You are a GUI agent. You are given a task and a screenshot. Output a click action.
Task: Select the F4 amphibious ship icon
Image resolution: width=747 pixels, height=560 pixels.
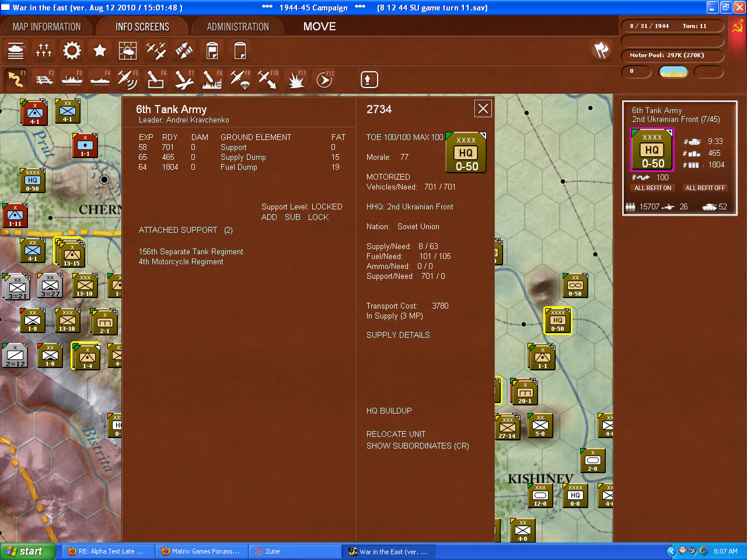(x=100, y=79)
